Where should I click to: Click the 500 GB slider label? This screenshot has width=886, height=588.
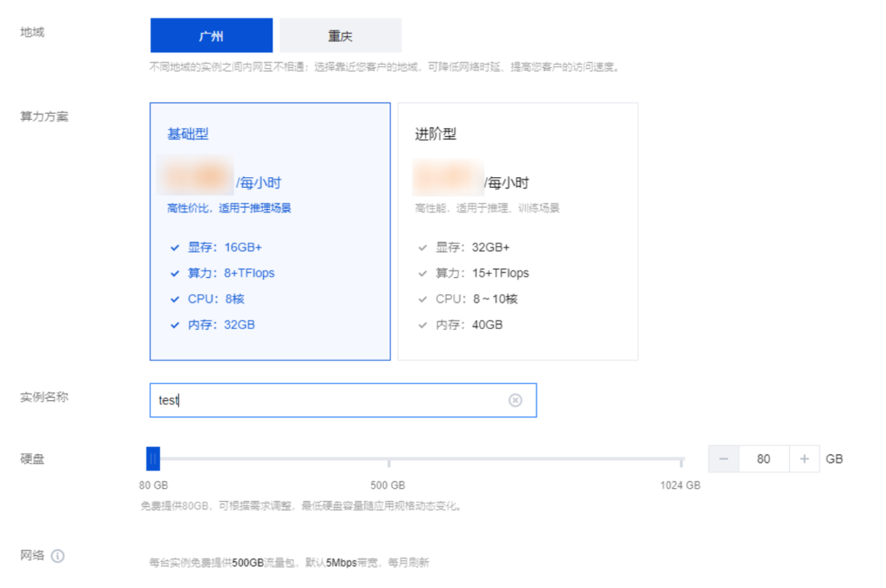click(x=387, y=485)
